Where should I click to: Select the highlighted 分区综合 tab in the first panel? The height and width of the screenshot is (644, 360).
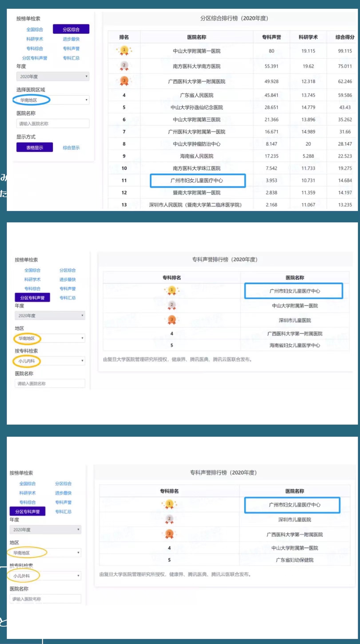point(71,29)
